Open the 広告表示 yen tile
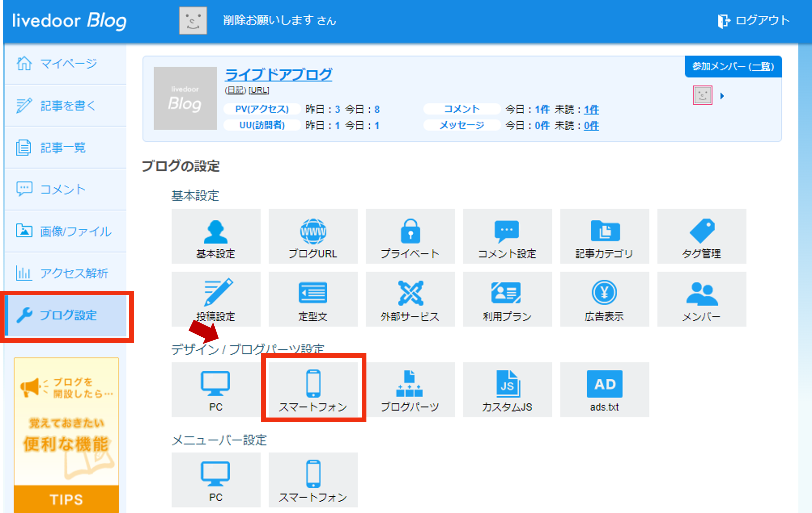 point(604,299)
